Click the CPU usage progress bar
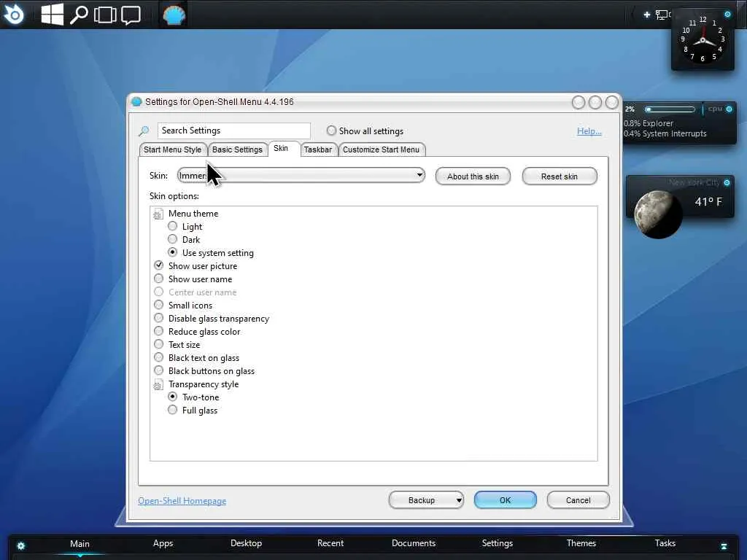747x560 pixels. [670, 109]
